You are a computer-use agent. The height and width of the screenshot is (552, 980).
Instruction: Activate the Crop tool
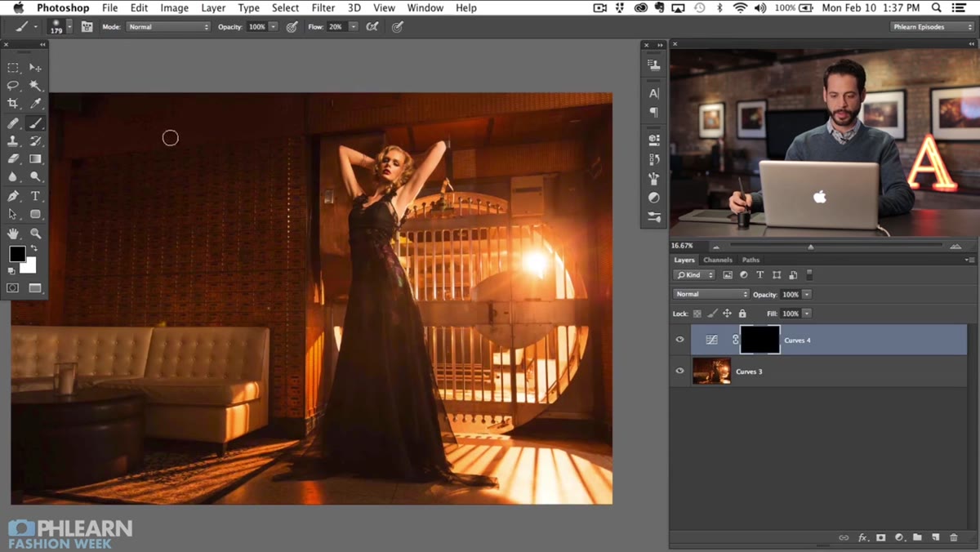13,104
